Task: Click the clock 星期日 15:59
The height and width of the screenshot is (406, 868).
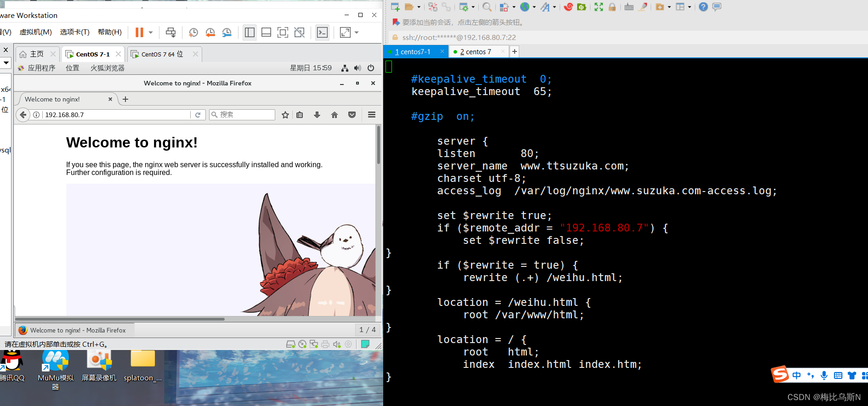Action: (311, 68)
